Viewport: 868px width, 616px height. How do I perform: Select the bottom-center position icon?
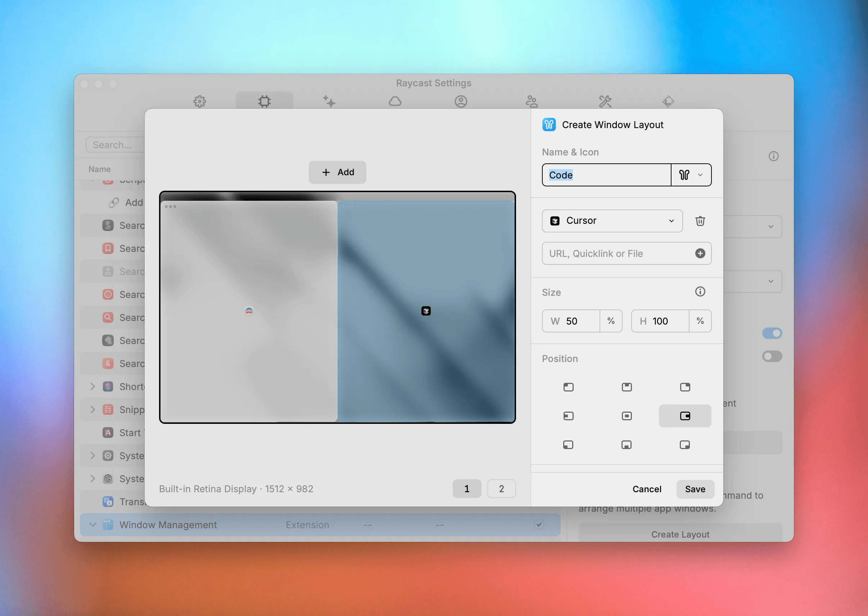[x=627, y=445]
